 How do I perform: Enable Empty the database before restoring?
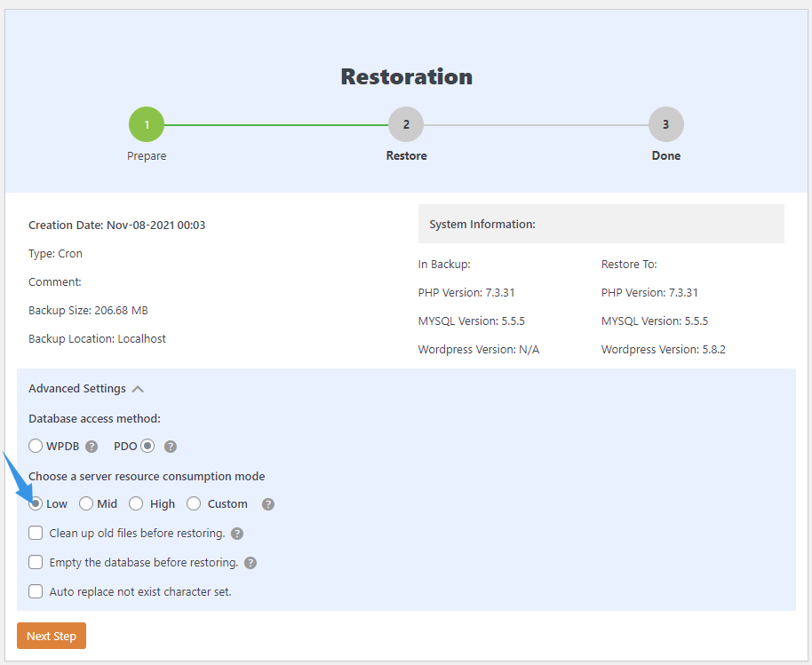[x=36, y=562]
